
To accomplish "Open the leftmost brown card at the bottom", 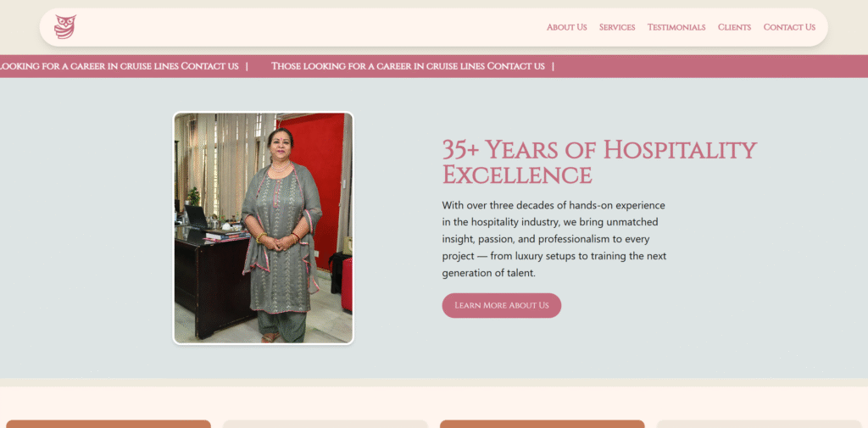I will click(108, 424).
